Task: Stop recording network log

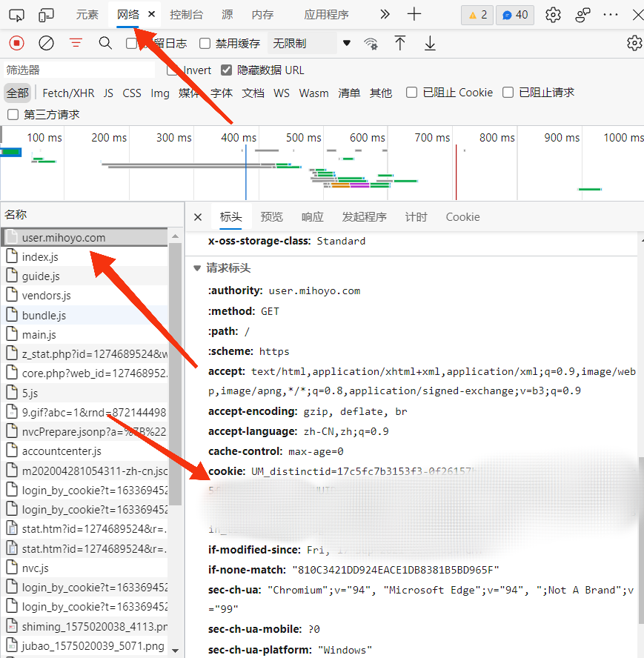Action: coord(17,43)
